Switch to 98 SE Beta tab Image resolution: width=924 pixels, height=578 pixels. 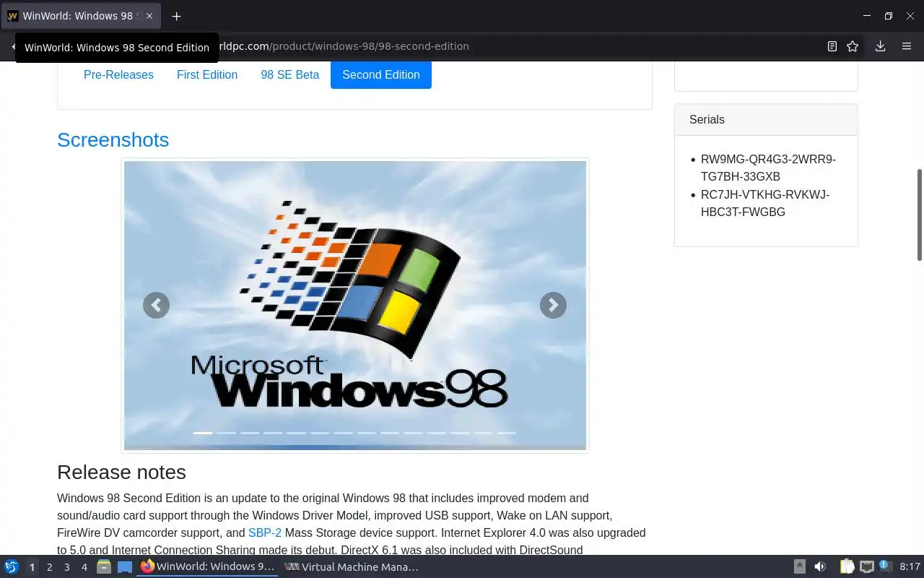[289, 74]
